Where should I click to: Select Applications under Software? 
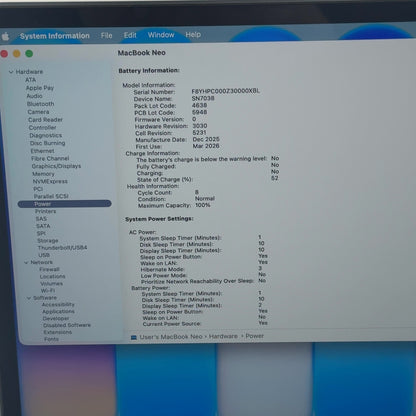[58, 311]
